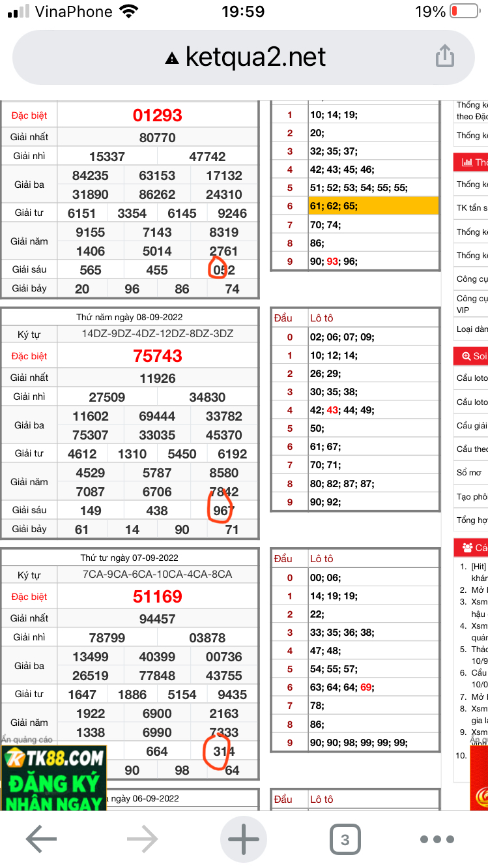Viewport: 488px width, 868px height.
Task: Open the three-dot more menu
Action: [437, 839]
